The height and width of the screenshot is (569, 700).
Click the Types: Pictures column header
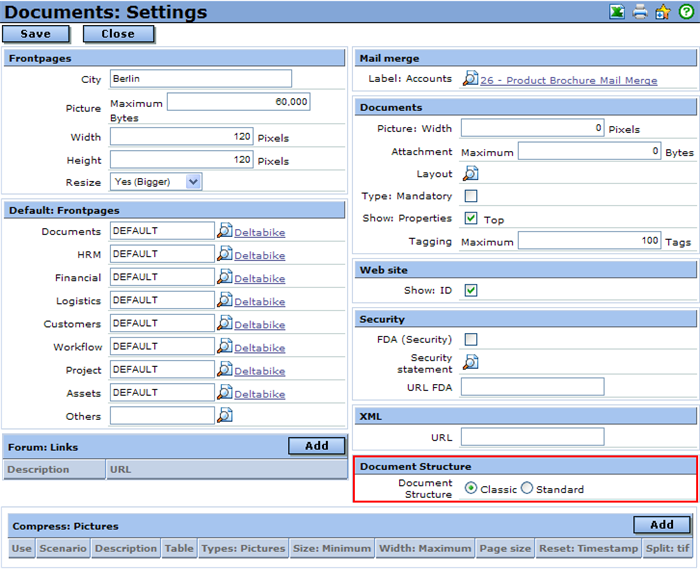243,548
